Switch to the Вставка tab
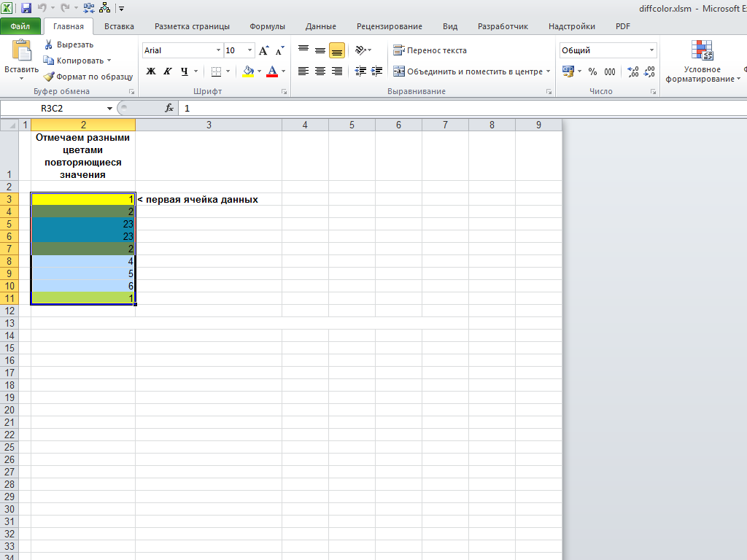This screenshot has width=747, height=560. (119, 26)
